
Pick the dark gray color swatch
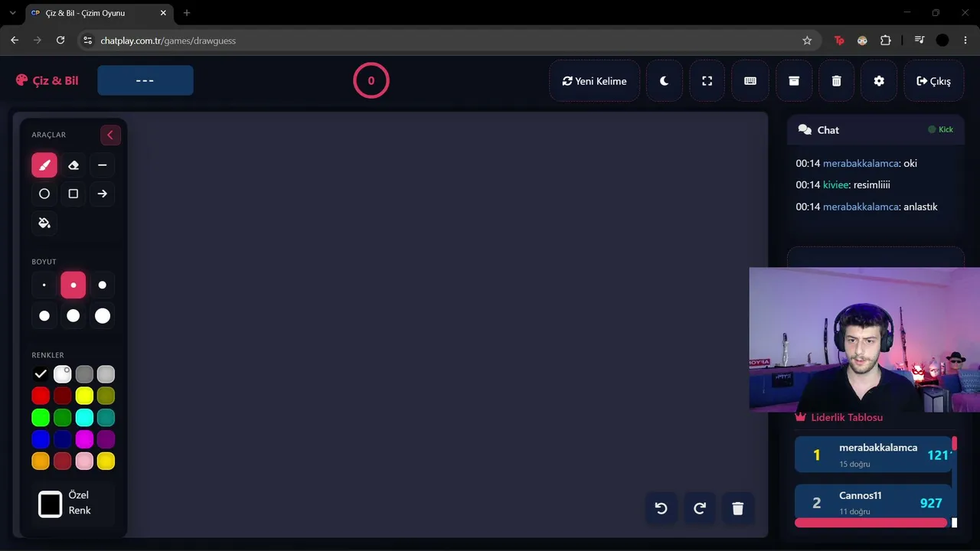(84, 374)
